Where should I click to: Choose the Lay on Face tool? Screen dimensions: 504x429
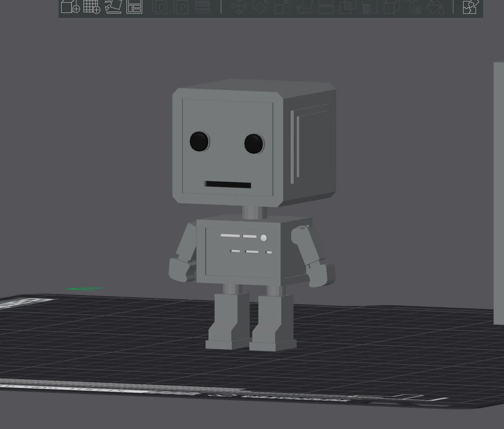(x=304, y=7)
